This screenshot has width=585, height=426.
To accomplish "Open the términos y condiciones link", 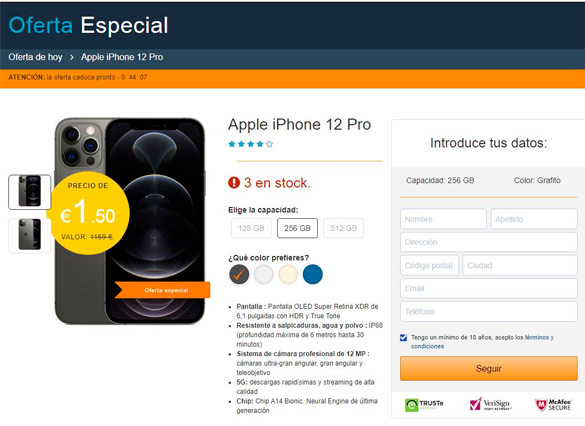I will [x=482, y=342].
